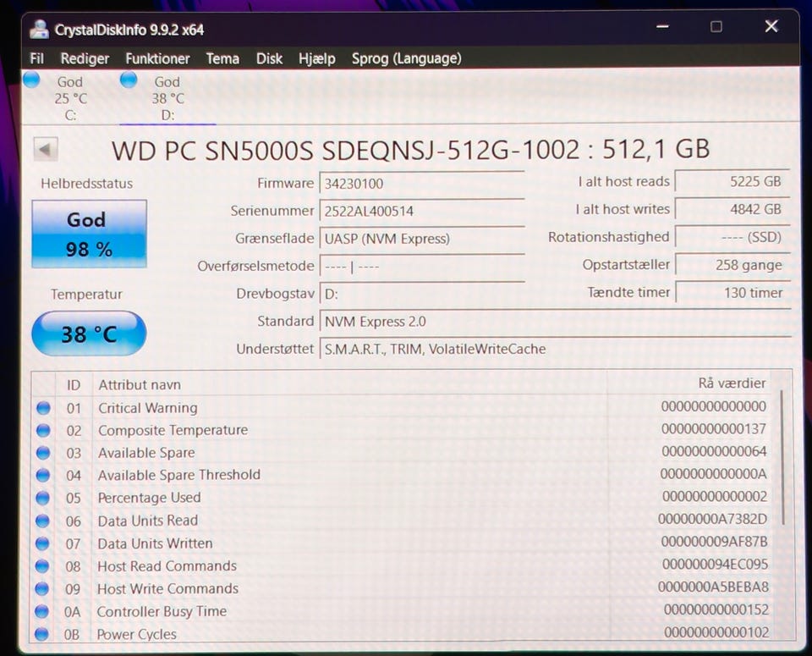Image resolution: width=812 pixels, height=656 pixels.
Task: Minimize the CrystalDiskInfo window
Action: (662, 26)
